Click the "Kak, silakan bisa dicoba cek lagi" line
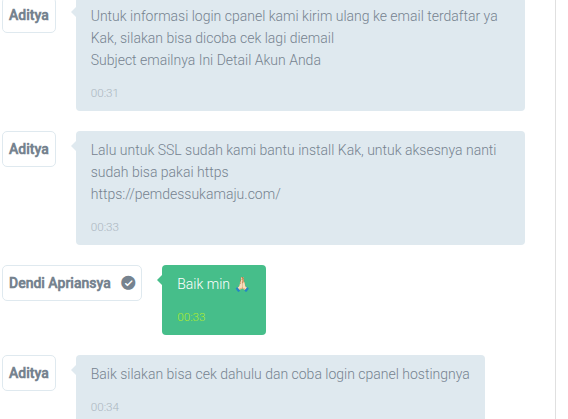The width and height of the screenshot is (568, 419). click(212, 38)
